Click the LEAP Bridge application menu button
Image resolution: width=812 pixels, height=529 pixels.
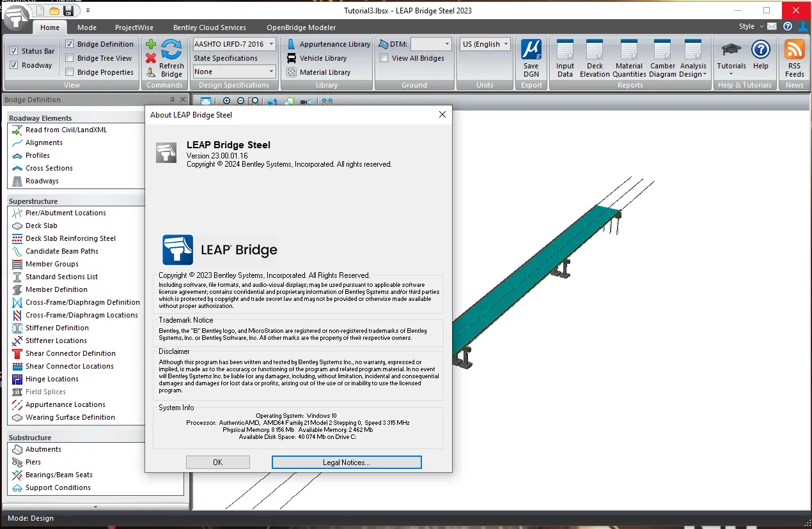click(x=17, y=17)
